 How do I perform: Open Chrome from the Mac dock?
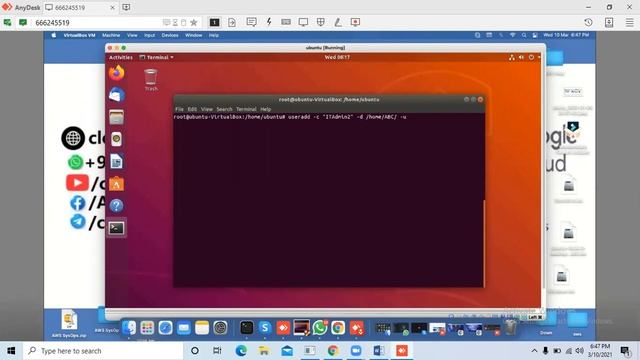pyautogui.click(x=338, y=327)
